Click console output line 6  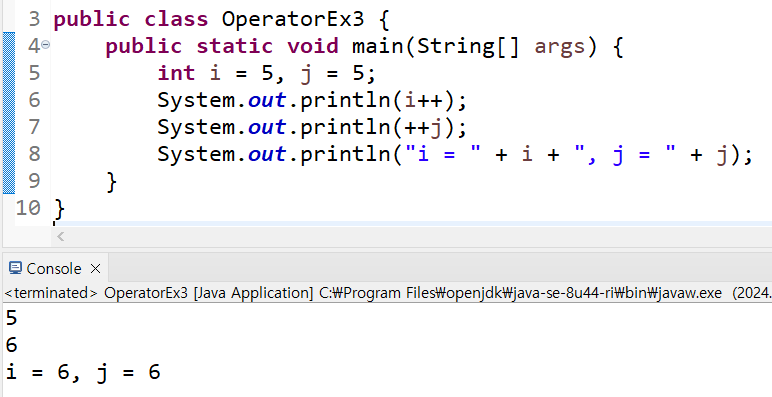click(x=11, y=345)
